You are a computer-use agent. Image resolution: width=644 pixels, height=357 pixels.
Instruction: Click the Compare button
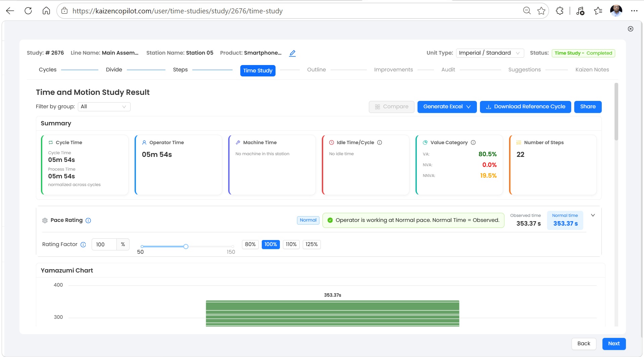pyautogui.click(x=391, y=107)
